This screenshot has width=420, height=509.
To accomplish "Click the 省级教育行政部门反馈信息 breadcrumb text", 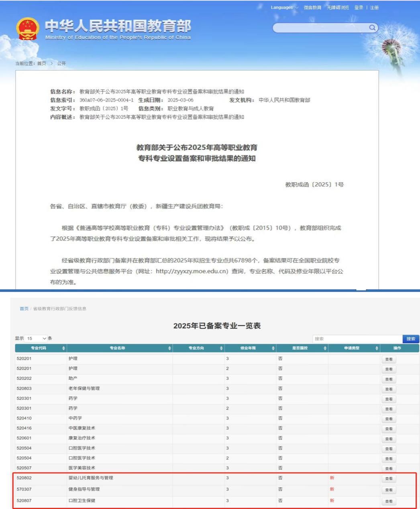I will tap(59, 309).
